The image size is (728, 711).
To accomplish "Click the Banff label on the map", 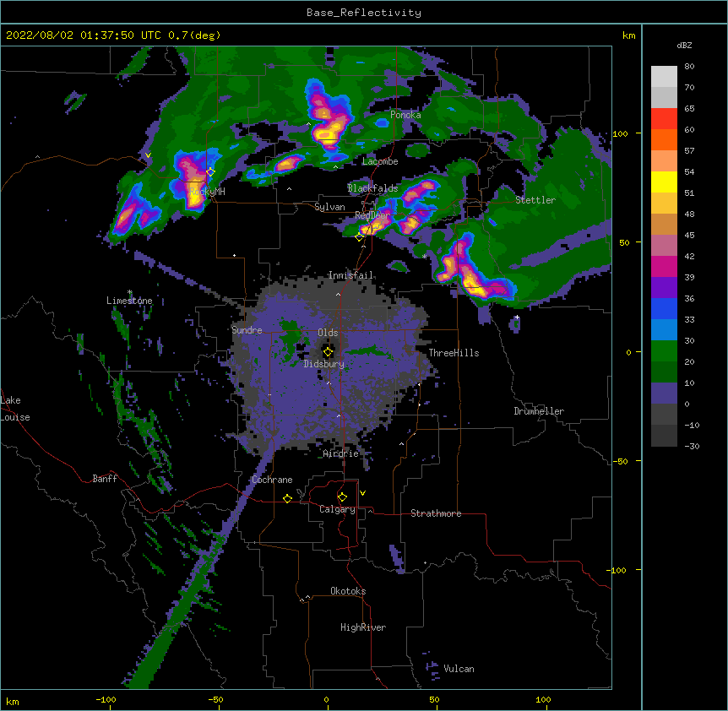I will (x=105, y=479).
